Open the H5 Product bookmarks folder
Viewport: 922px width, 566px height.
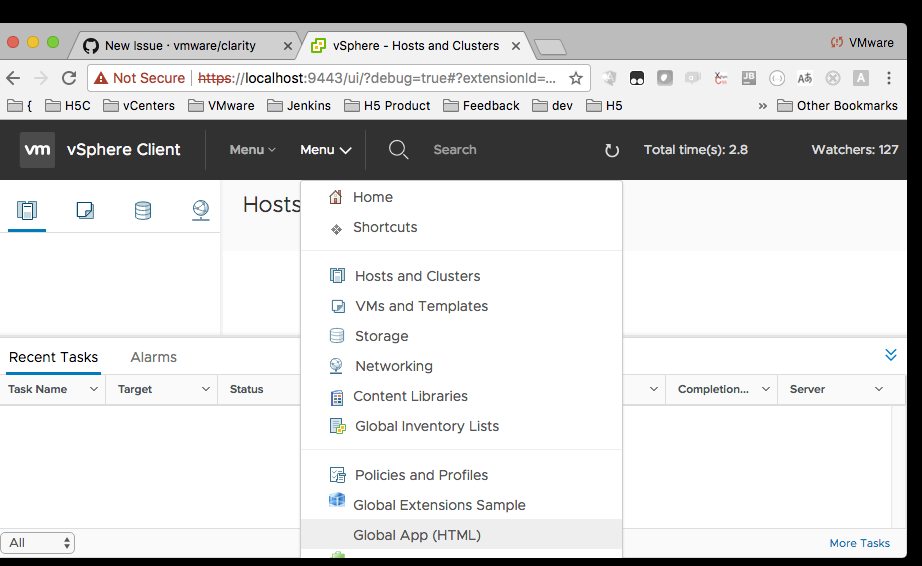pos(387,106)
